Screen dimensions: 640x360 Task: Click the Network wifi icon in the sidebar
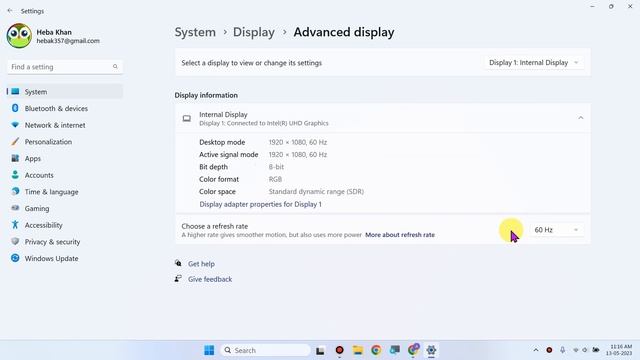[15, 125]
